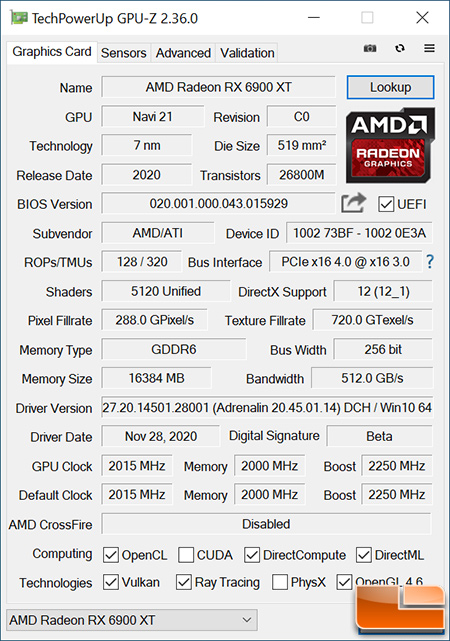Click the Lookup button
The image size is (450, 641).
tap(390, 87)
